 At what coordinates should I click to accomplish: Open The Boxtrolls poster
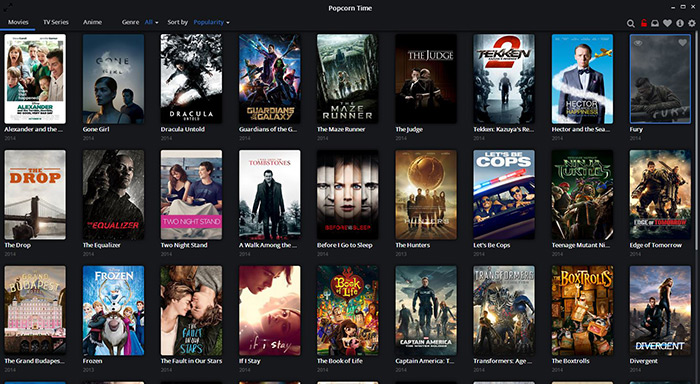[582, 311]
